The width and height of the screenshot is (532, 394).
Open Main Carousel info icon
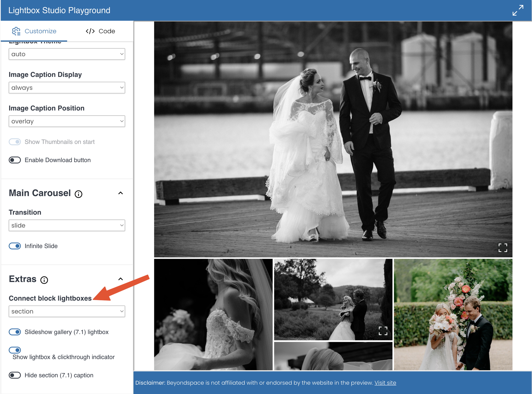[x=78, y=194]
